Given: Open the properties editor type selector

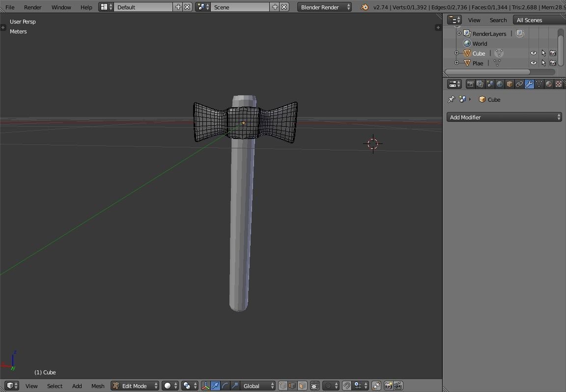Looking at the screenshot, I should click(x=454, y=84).
